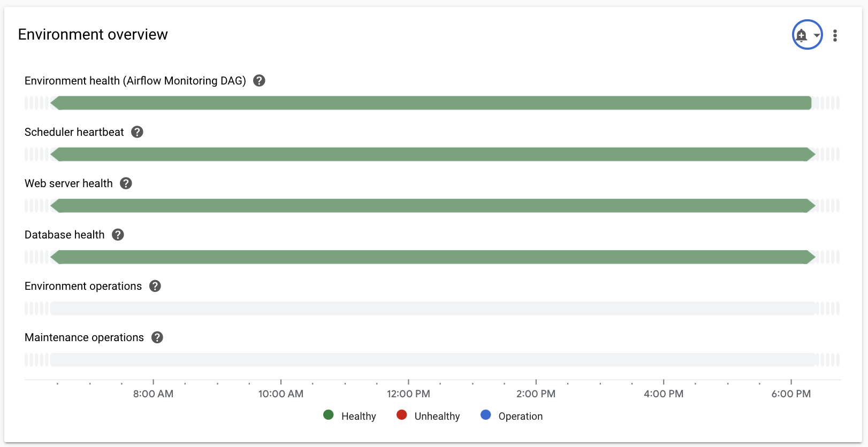Click the 12:00 PM time axis label
868x447 pixels.
[408, 394]
